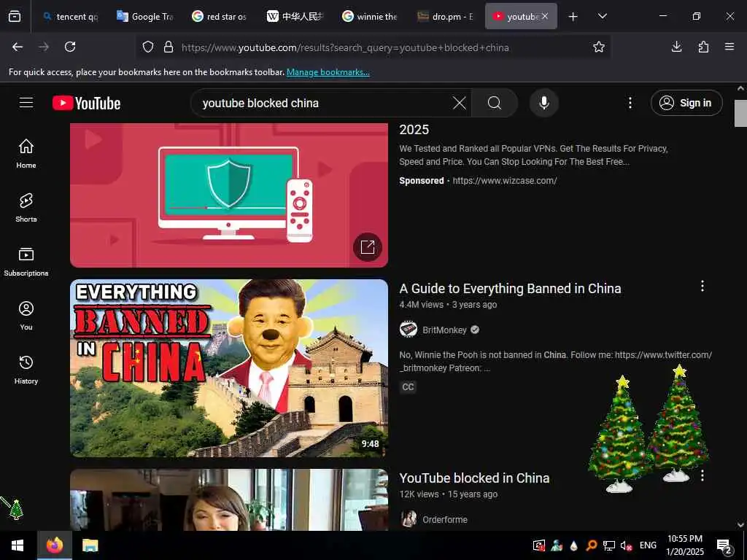747x560 pixels.
Task: Switch to the winnie the tab
Action: (370, 17)
